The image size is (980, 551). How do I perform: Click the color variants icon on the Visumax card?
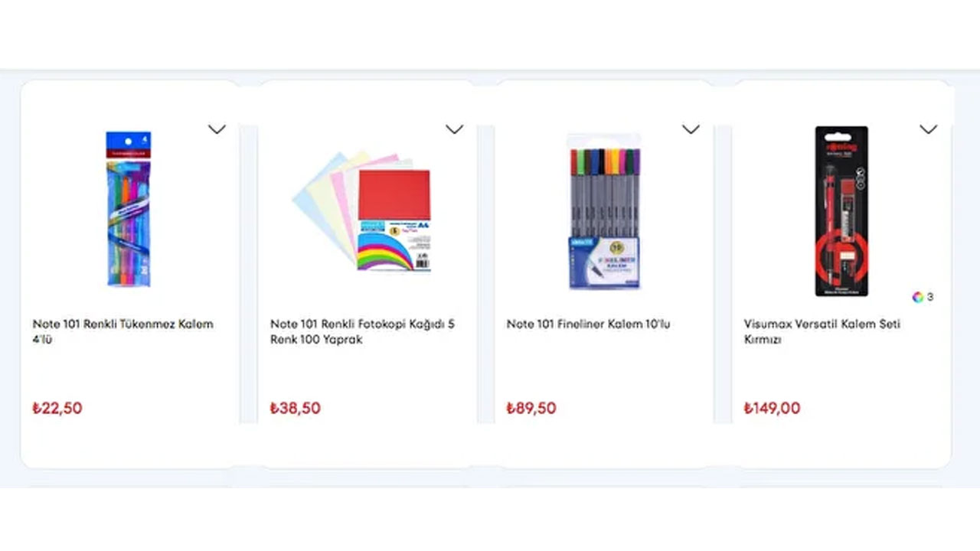(917, 297)
